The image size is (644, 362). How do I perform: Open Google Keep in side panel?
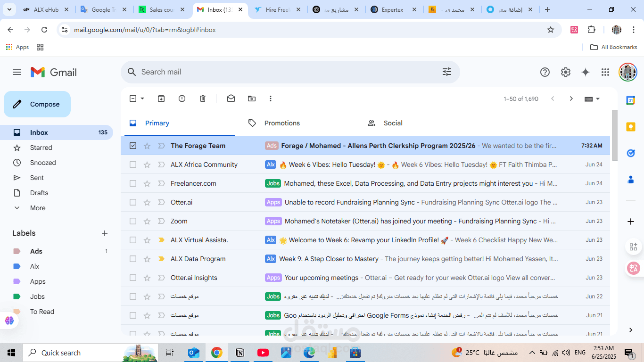click(x=631, y=127)
